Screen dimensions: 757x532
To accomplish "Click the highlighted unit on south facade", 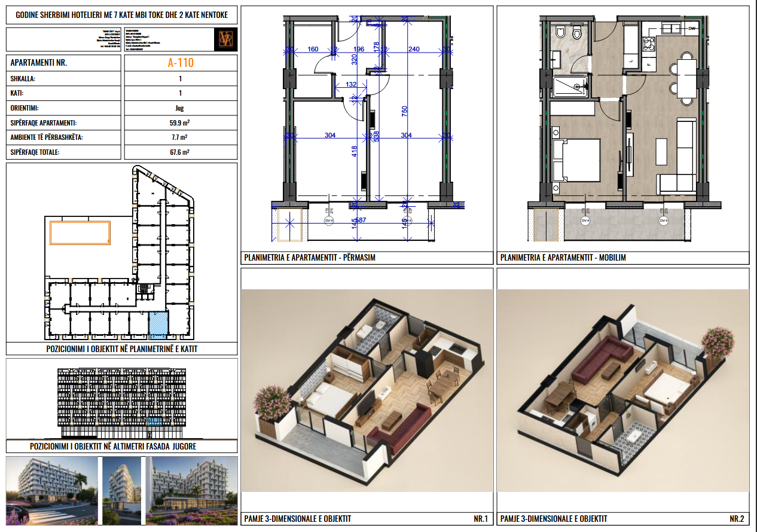I will point(155,422).
